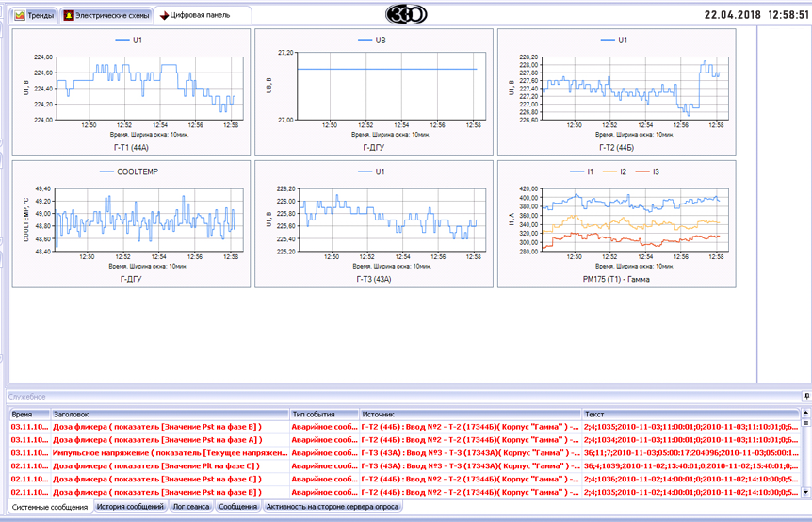
Task: Click the message list scrollbar down arrow
Action: click(805, 492)
